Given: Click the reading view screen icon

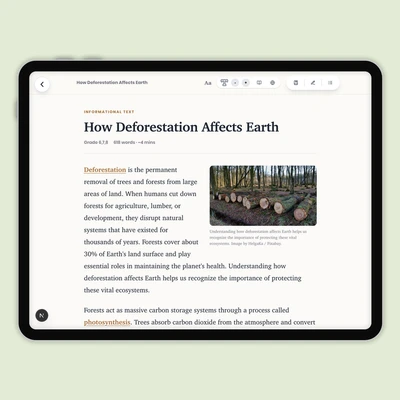Looking at the screenshot, I should [259, 83].
